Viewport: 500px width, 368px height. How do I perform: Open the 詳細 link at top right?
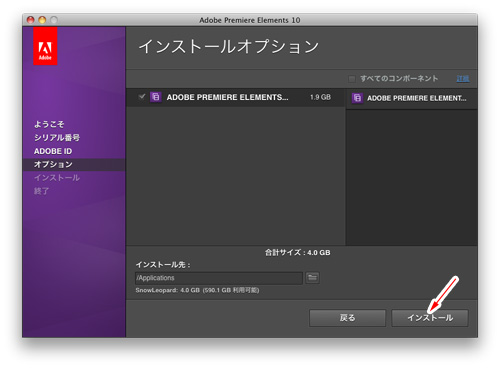[463, 79]
